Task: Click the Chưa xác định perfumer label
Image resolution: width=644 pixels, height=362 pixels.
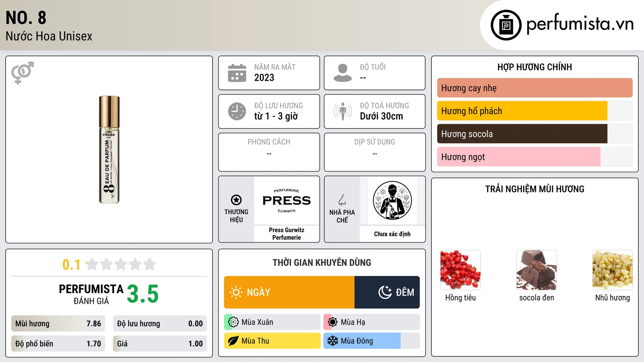Action: pos(392,234)
